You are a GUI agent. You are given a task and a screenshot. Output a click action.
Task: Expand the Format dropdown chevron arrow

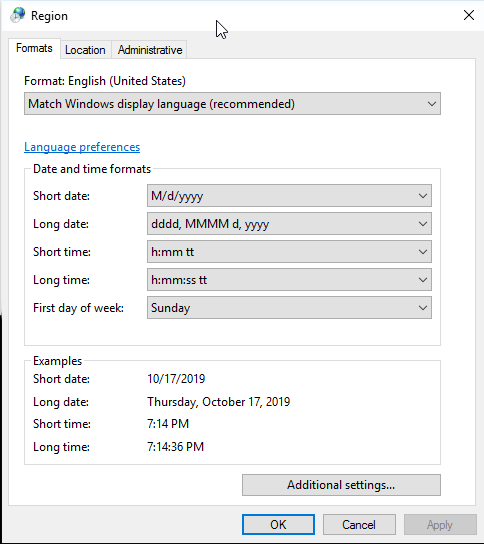[432, 104]
